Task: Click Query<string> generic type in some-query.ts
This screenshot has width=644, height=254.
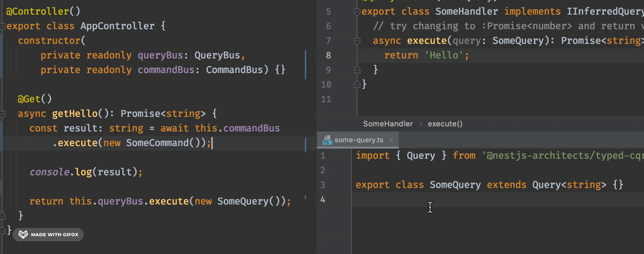Action: 569,185
